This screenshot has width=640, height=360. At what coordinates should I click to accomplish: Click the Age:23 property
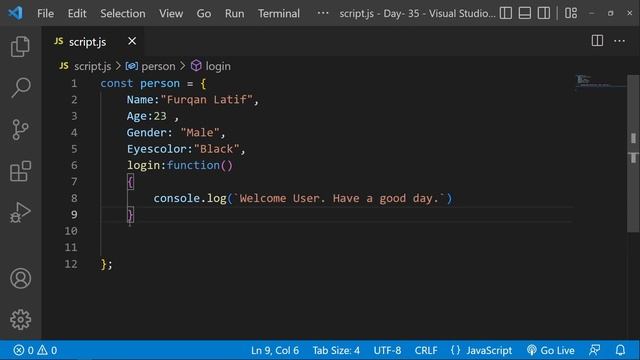point(146,116)
